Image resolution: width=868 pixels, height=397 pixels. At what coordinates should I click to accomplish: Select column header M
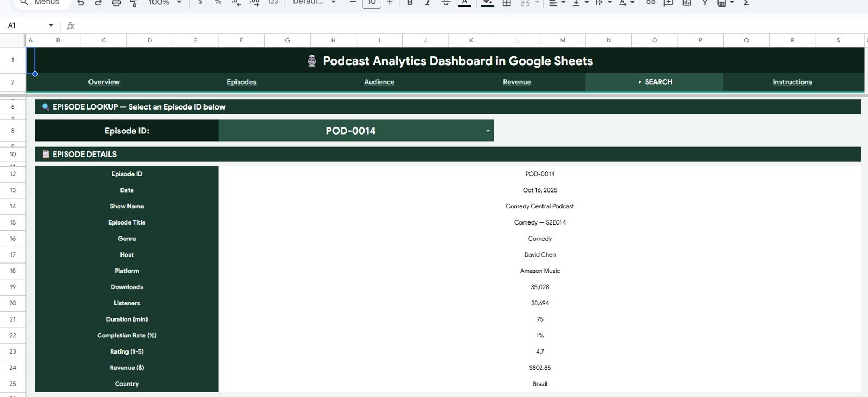tap(563, 40)
